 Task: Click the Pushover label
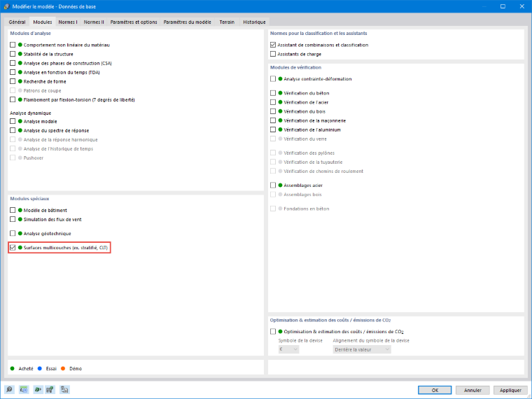(34, 157)
